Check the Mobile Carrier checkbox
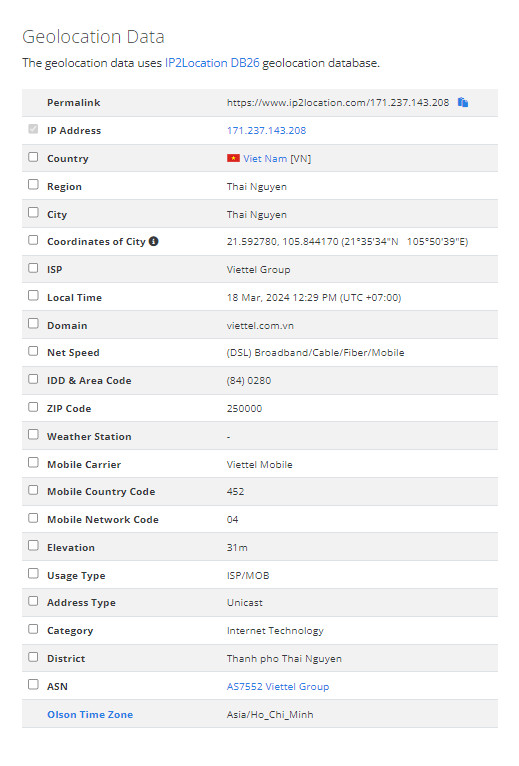 33,463
